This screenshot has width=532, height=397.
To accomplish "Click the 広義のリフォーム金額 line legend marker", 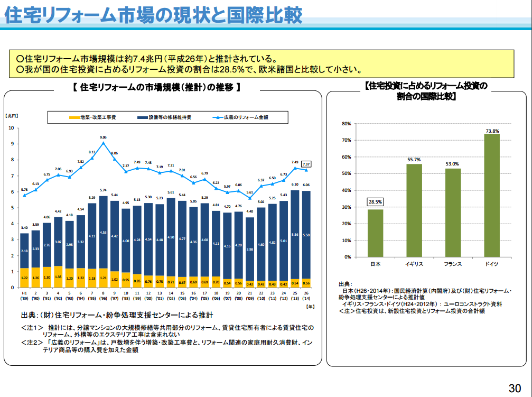I will click(x=217, y=117).
